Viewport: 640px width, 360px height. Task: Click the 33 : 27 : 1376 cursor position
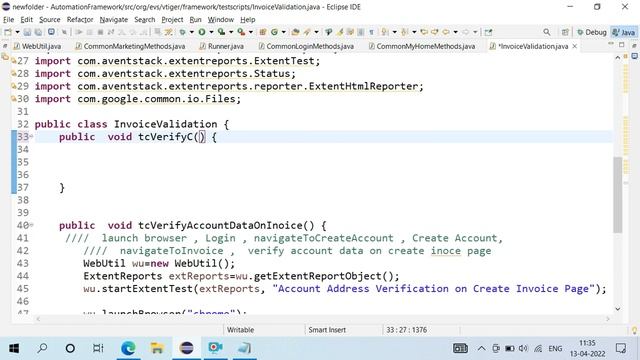click(x=406, y=330)
